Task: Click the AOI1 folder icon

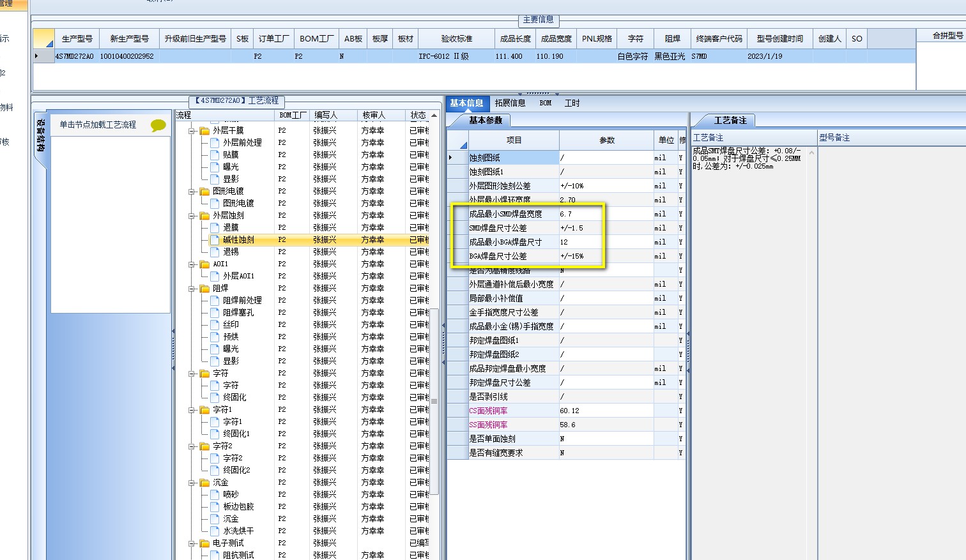Action: pos(204,264)
